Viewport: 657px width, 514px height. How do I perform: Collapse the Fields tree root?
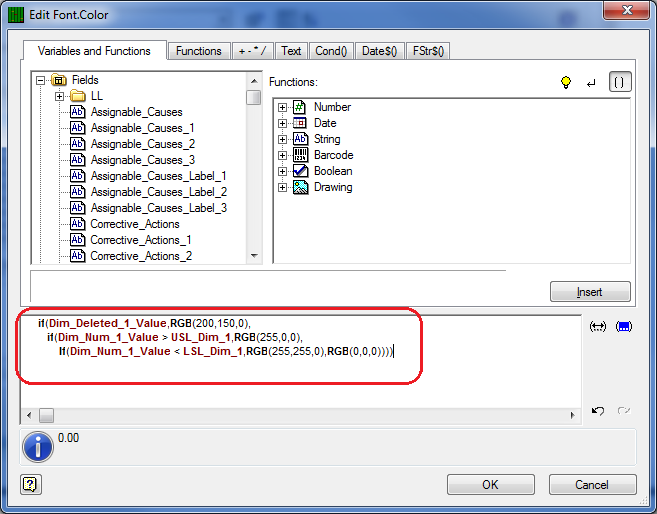coord(40,80)
